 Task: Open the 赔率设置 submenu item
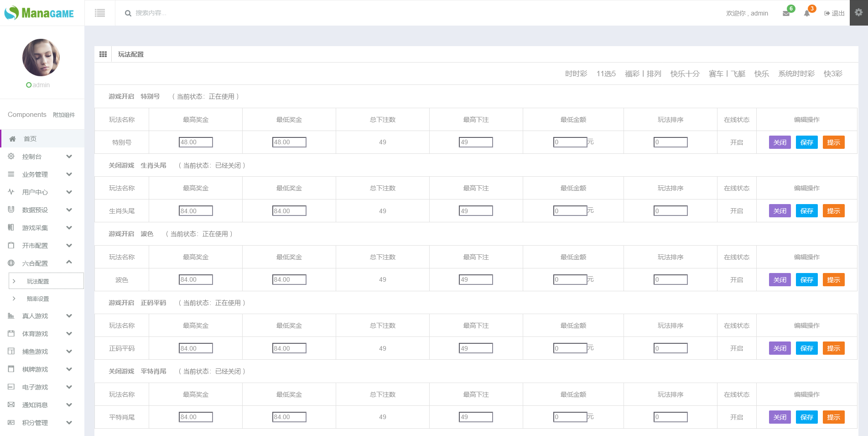38,299
